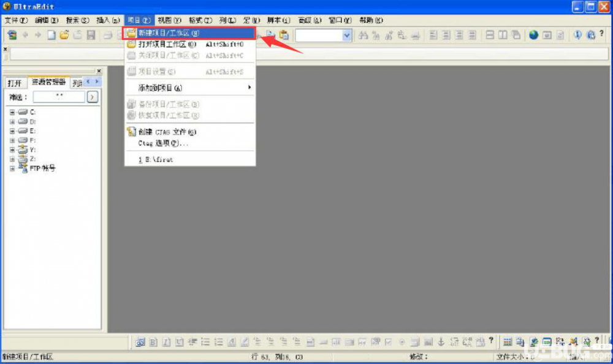Expand the Y: drive tree node

(x=12, y=150)
